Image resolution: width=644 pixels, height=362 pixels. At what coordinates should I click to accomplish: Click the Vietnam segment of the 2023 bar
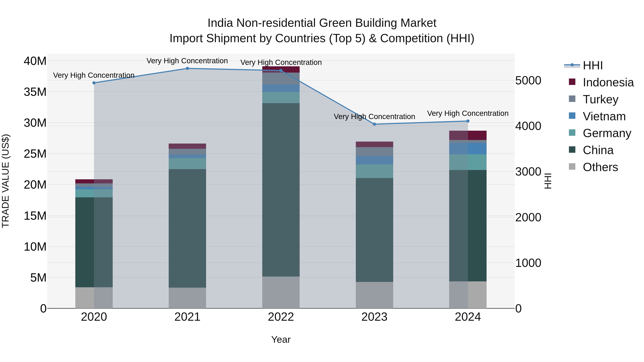click(x=374, y=160)
